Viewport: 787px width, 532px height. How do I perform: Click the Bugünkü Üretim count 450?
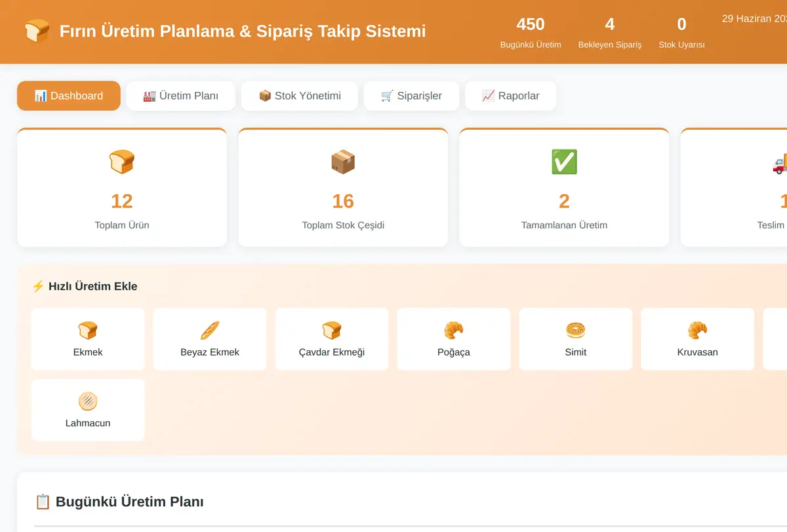531,24
